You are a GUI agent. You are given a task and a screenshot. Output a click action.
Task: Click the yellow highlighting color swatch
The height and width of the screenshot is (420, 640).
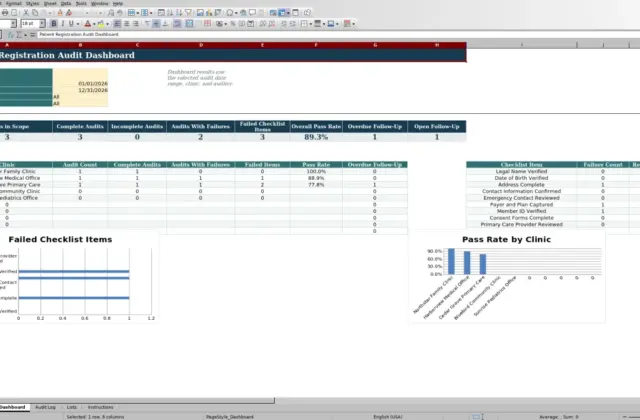(100, 24)
